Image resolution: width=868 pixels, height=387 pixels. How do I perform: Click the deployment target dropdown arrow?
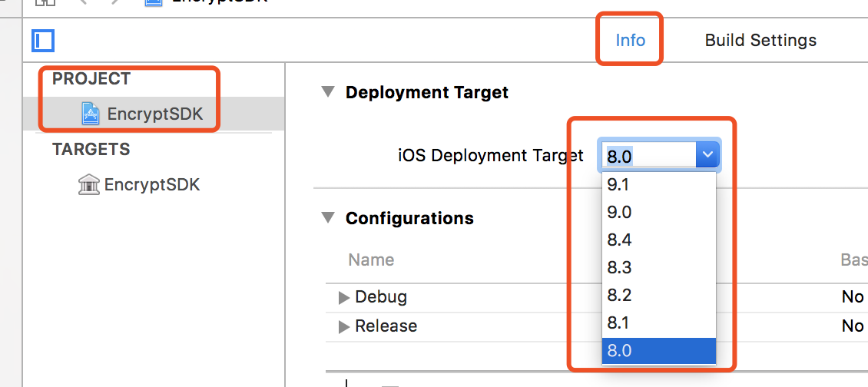click(707, 156)
